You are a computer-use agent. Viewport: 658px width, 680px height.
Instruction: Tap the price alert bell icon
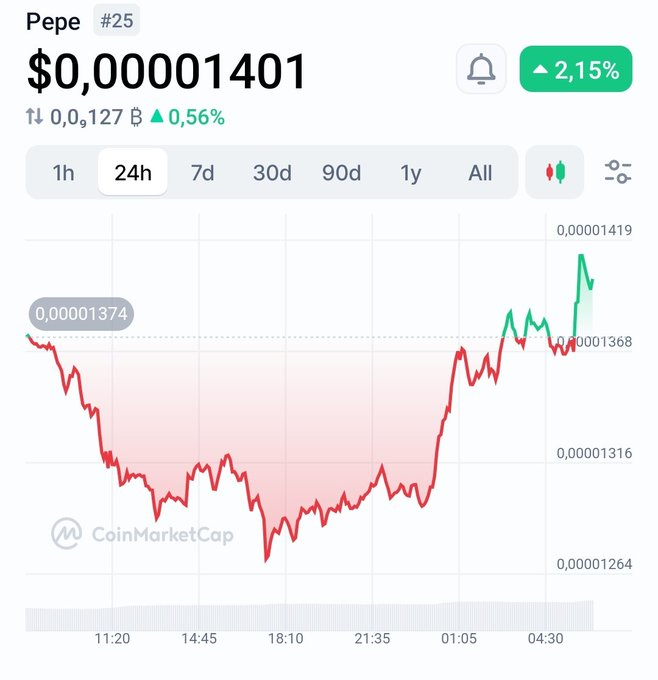pos(481,69)
